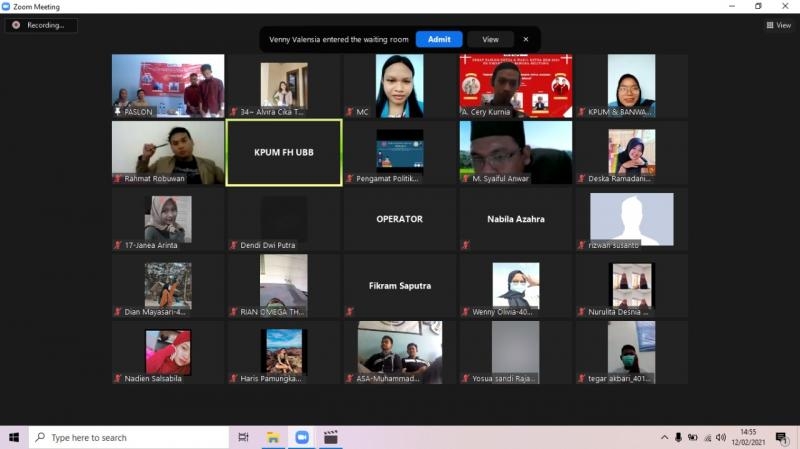The image size is (800, 449).
Task: Click the taskbar search box
Action: tap(129, 437)
